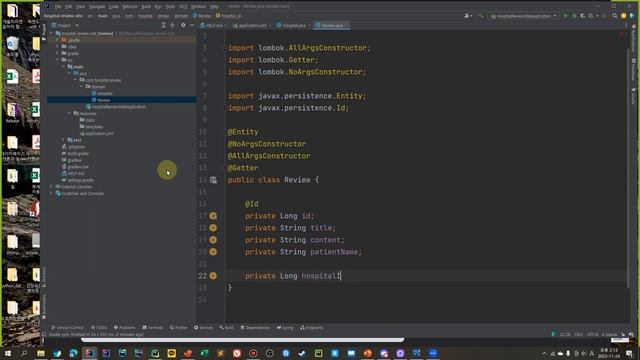The width and height of the screenshot is (640, 360).
Task: Open the run configuration dropdown
Action: [x=523, y=16]
